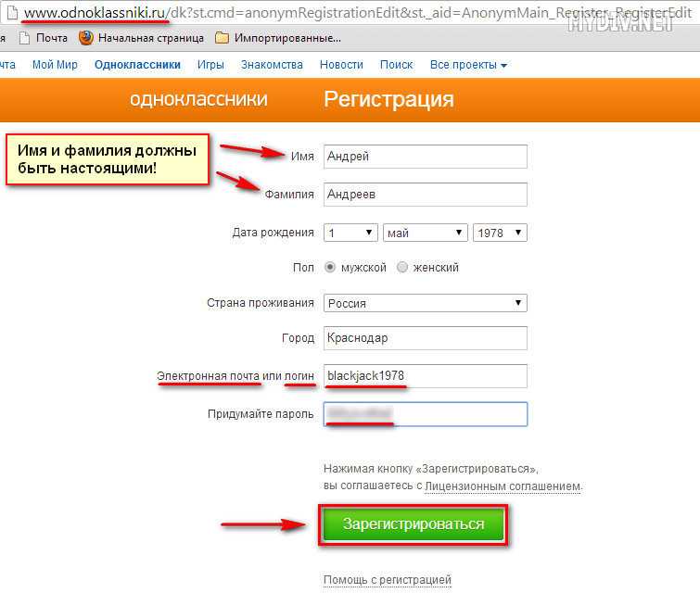Screen dimensions: 700x593
Task: Click the одноклассники logo in the header
Action: (198, 99)
